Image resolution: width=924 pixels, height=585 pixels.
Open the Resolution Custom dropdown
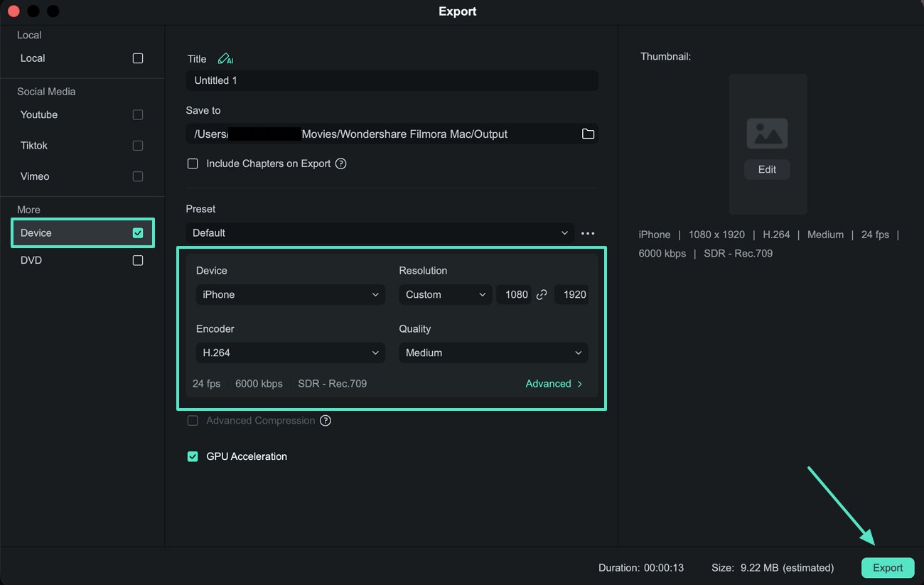(446, 294)
